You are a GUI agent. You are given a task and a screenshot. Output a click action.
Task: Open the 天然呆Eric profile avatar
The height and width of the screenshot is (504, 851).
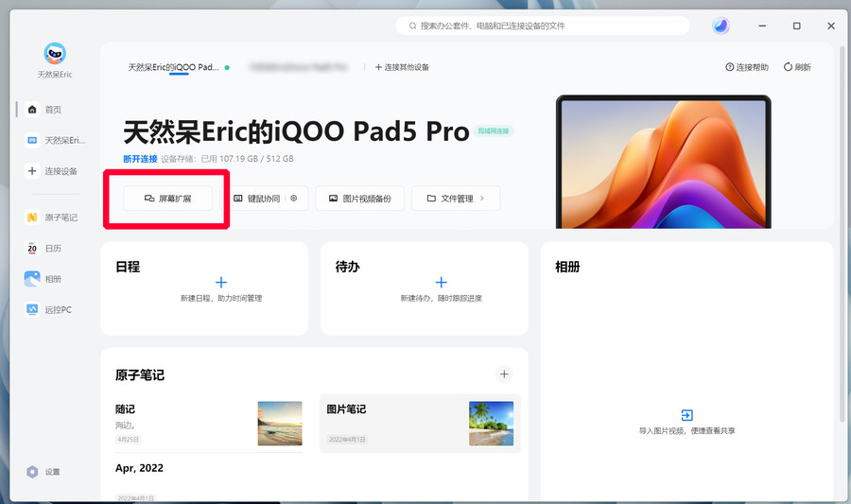click(x=55, y=54)
